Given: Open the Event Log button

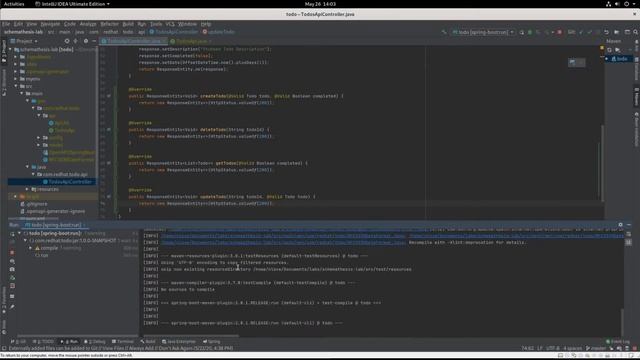Looking at the screenshot, I should [618, 342].
